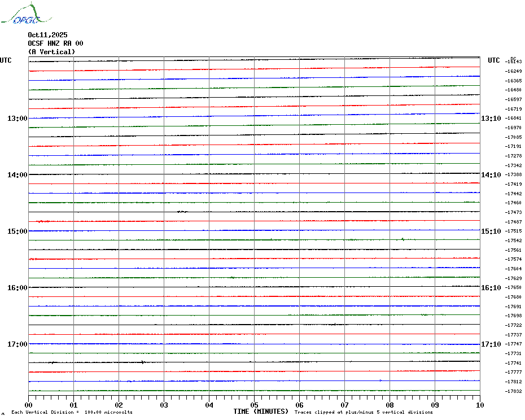Select the 14:00 hour label on left
525x420 pixels.
click(x=17, y=175)
